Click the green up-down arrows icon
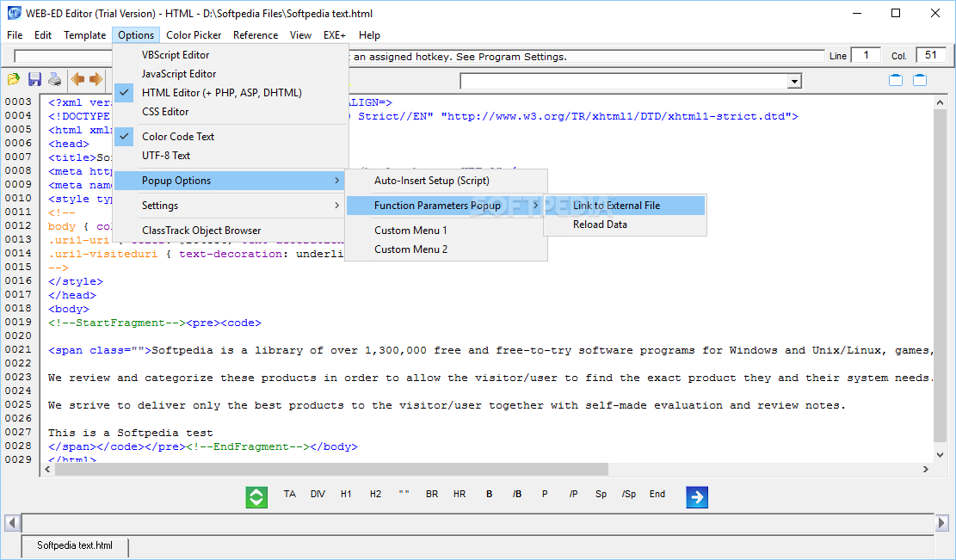Image resolution: width=956 pixels, height=560 pixels. [256, 497]
